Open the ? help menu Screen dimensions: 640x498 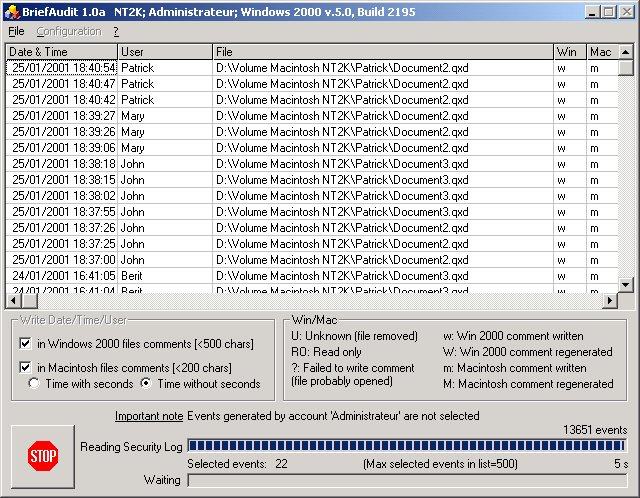point(116,31)
